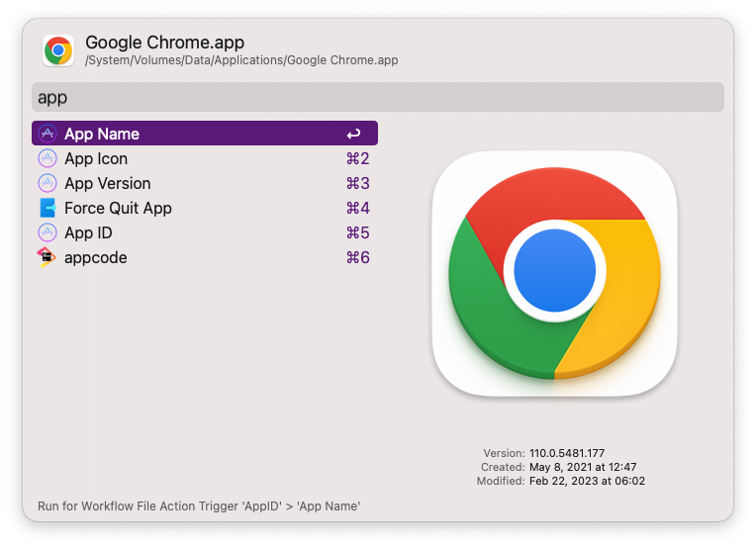Click the blue Force Quit App icon
The height and width of the screenshot is (548, 756).
(47, 208)
